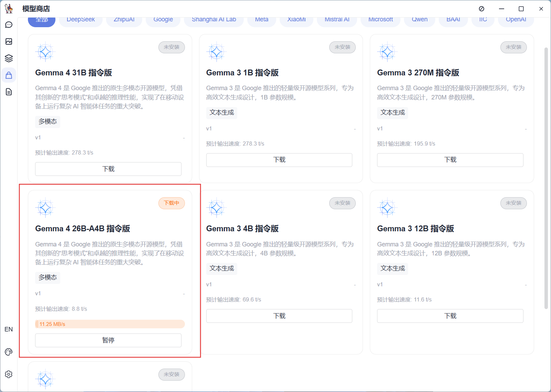Click 预计输出速度: 8.8 t/s text
Screen dimensions: 551x392
click(61, 309)
